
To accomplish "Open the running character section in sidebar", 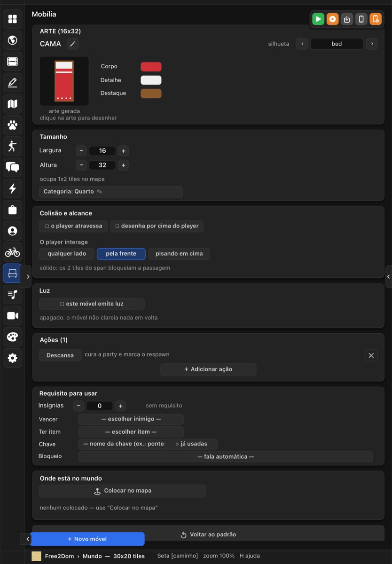I will 13,146.
